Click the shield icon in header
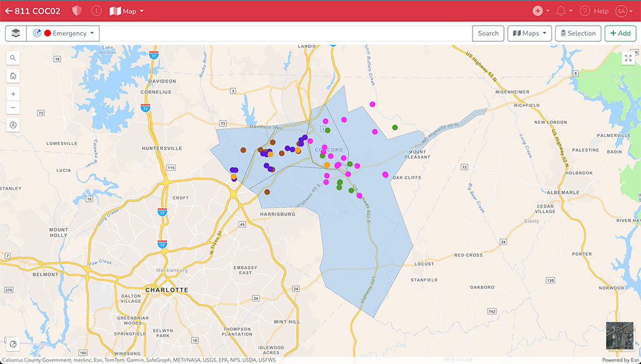This screenshot has width=641, height=364. point(77,11)
